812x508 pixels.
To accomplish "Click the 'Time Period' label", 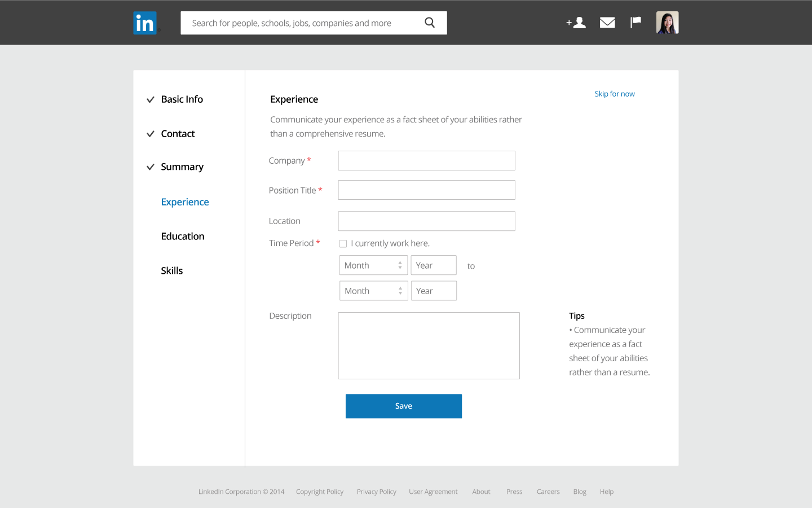I will click(291, 243).
